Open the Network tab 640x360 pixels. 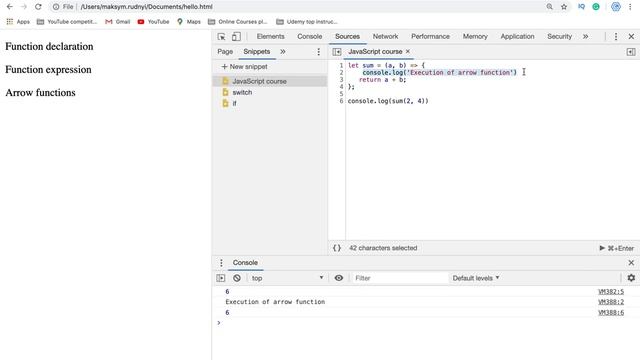coord(385,36)
